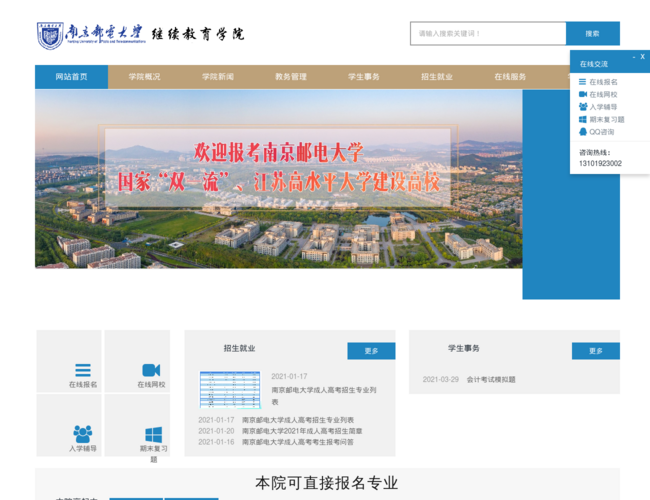This screenshot has width=650, height=500.
Task: Close the 在线交流 floating panel
Action: [x=643, y=57]
